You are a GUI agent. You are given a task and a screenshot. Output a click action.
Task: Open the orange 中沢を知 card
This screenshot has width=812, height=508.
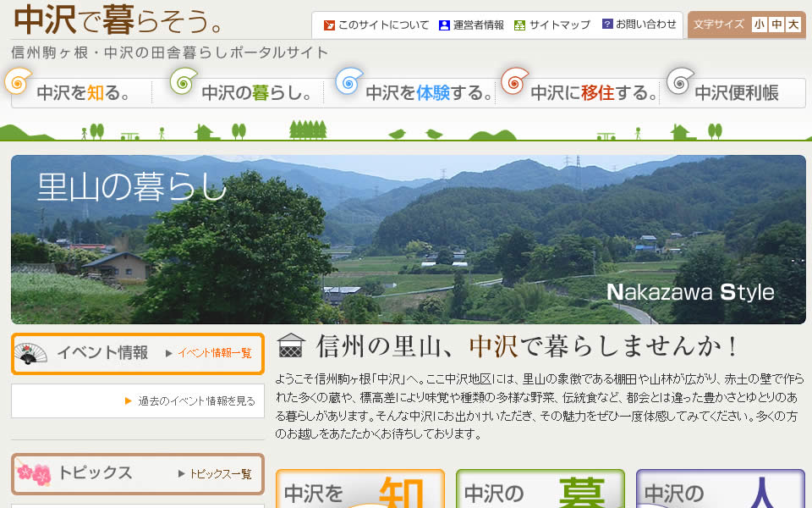360,489
